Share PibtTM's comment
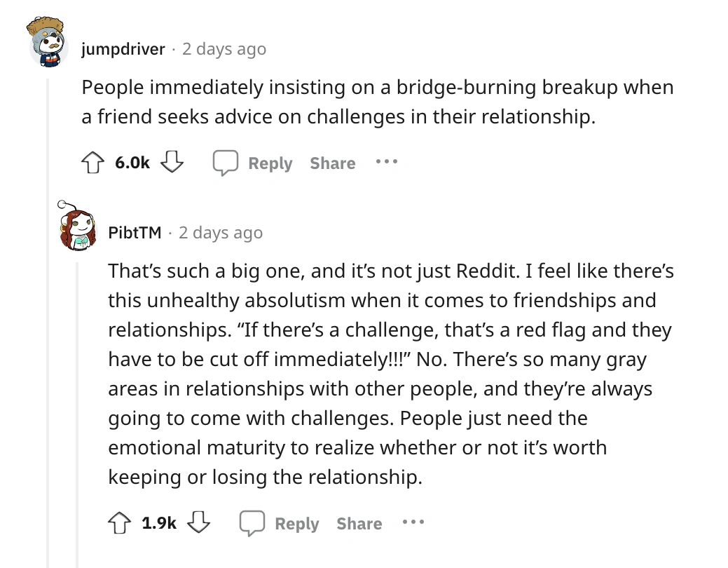This screenshot has width=728, height=568. (359, 524)
